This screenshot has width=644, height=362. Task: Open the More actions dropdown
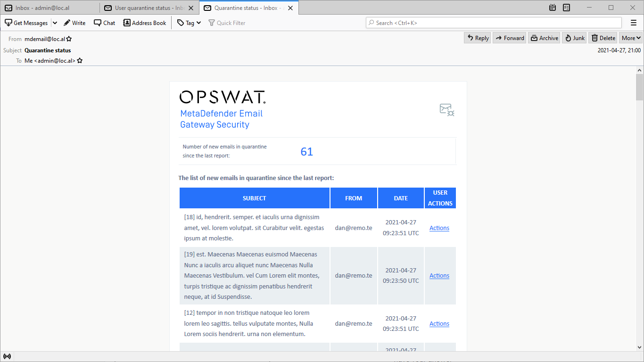coord(631,38)
